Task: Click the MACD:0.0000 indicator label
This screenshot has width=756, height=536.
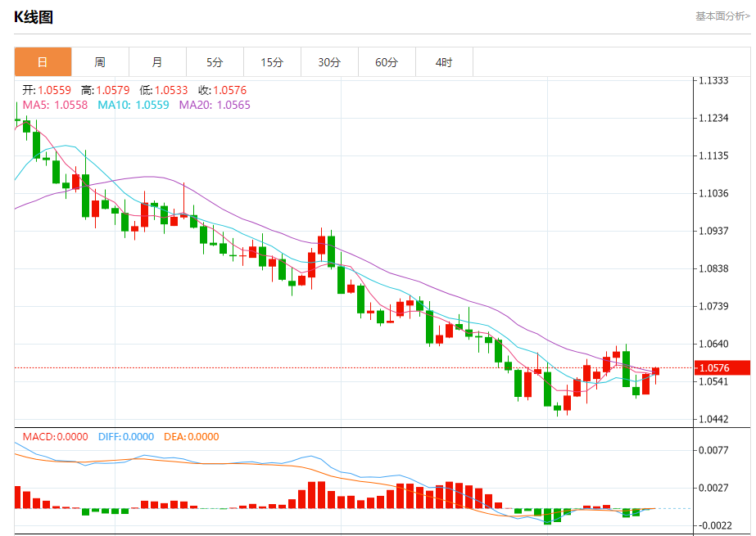Action: (x=56, y=437)
